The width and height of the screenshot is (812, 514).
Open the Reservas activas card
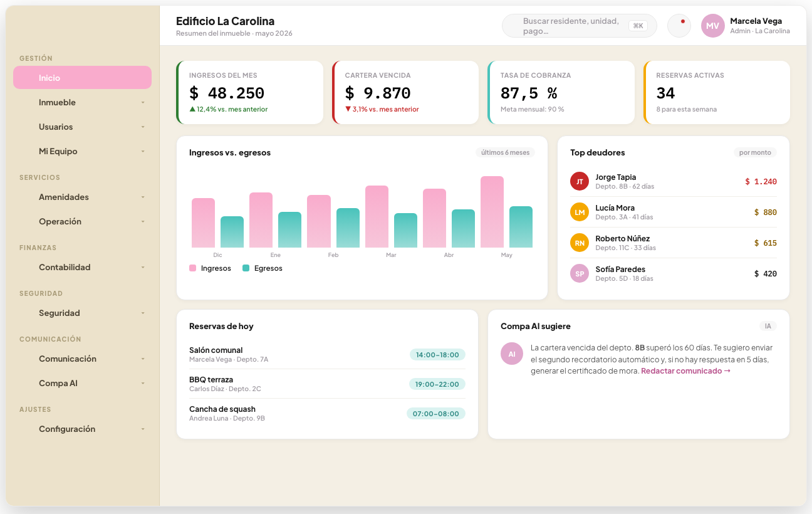[x=717, y=92]
